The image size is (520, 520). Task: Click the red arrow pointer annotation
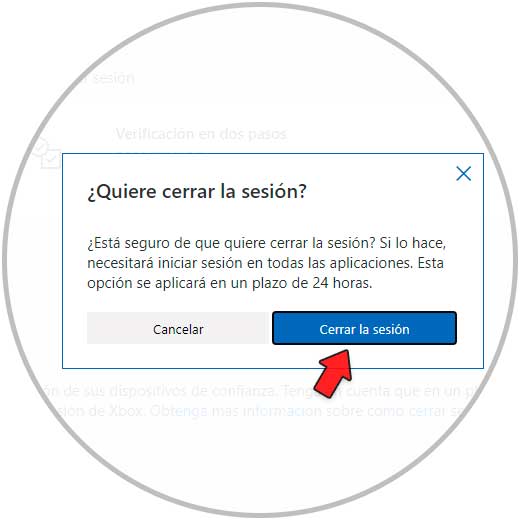pos(333,373)
